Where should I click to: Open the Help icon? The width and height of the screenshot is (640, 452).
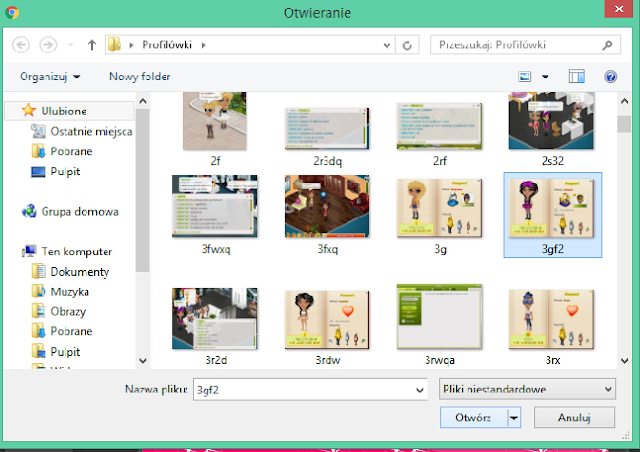click(611, 76)
